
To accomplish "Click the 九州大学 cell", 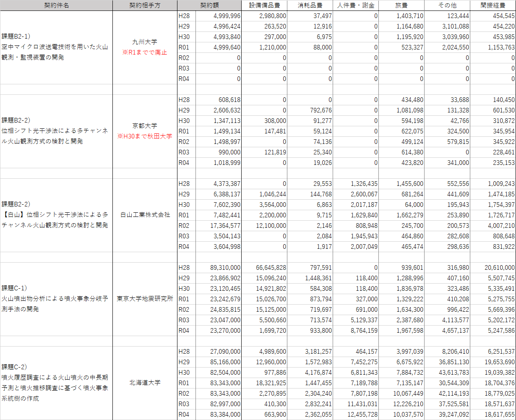I will click(x=145, y=42).
